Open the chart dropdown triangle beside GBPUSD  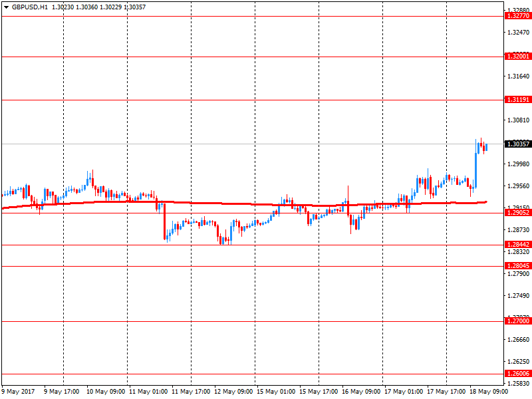pyautogui.click(x=6, y=7)
